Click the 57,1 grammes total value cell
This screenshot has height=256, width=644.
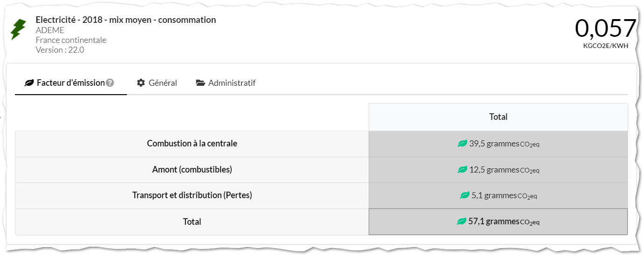click(x=498, y=221)
